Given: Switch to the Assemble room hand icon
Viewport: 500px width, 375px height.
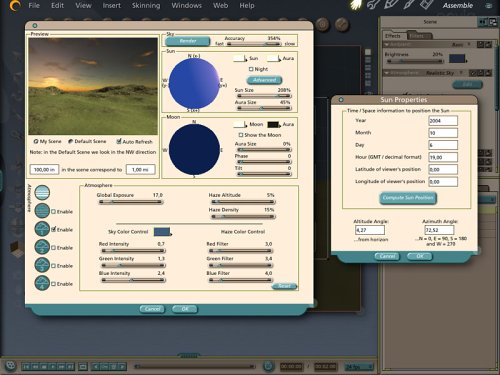Looking at the screenshot, I should [356, 5].
